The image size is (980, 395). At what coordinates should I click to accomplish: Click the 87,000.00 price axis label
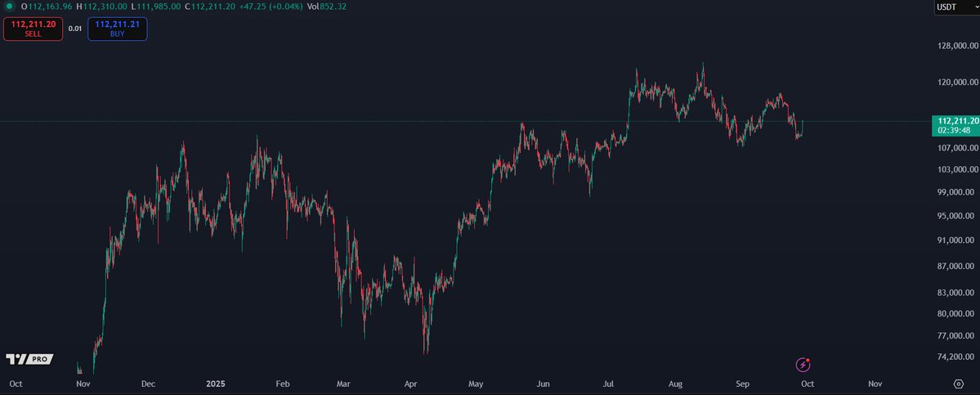[957, 267]
